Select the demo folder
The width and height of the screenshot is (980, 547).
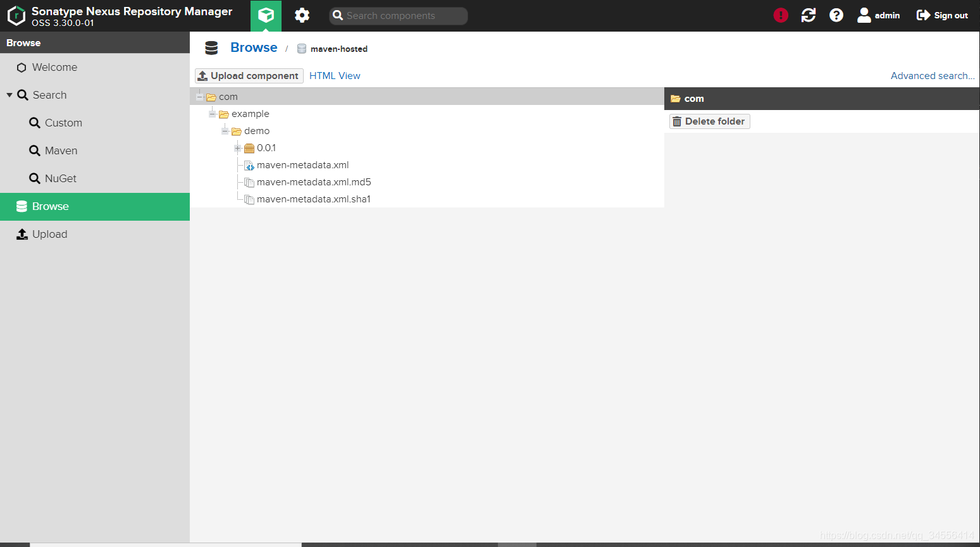coord(257,131)
